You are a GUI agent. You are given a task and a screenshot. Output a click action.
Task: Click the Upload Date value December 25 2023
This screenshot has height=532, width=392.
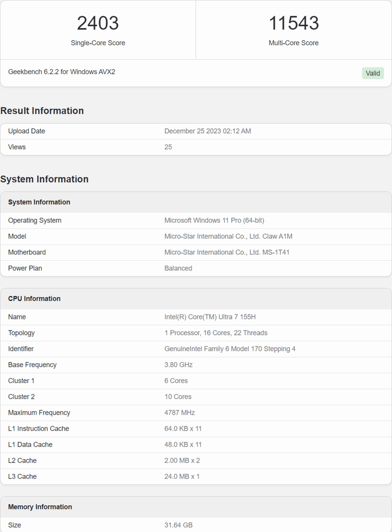coord(207,131)
